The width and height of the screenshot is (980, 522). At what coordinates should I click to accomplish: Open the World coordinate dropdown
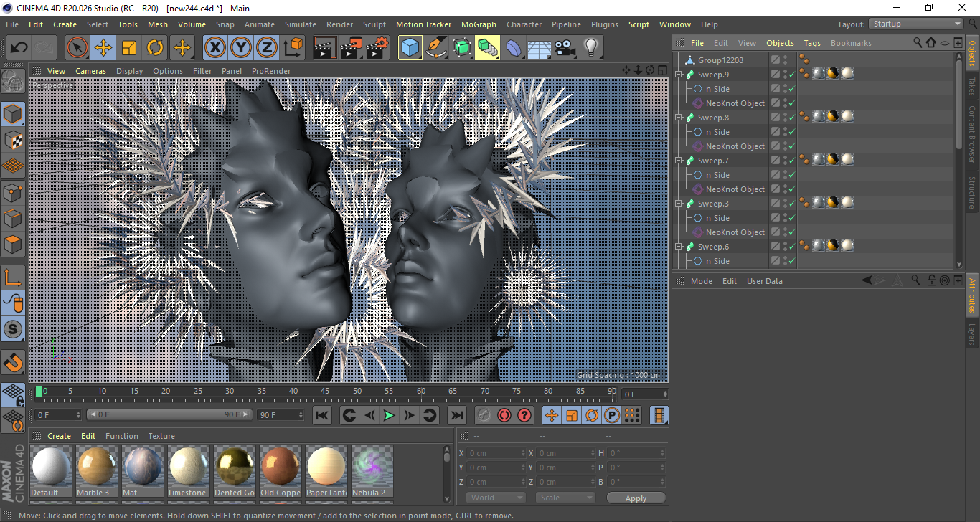(497, 498)
